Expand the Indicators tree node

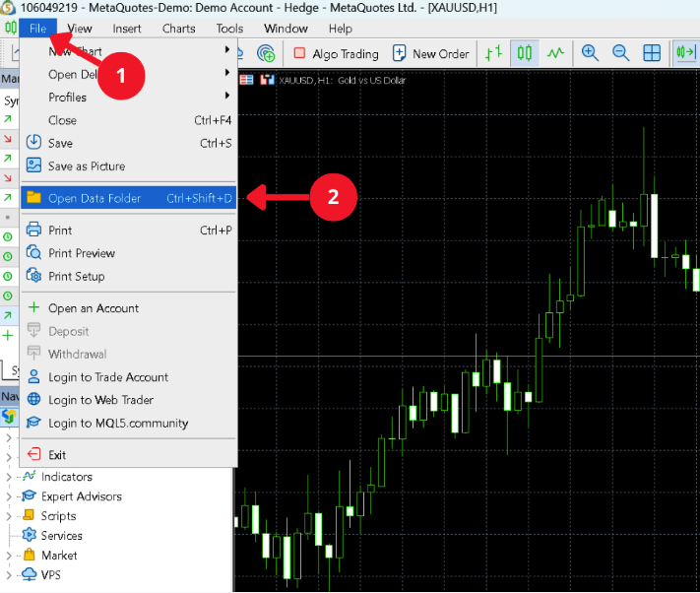click(9, 477)
